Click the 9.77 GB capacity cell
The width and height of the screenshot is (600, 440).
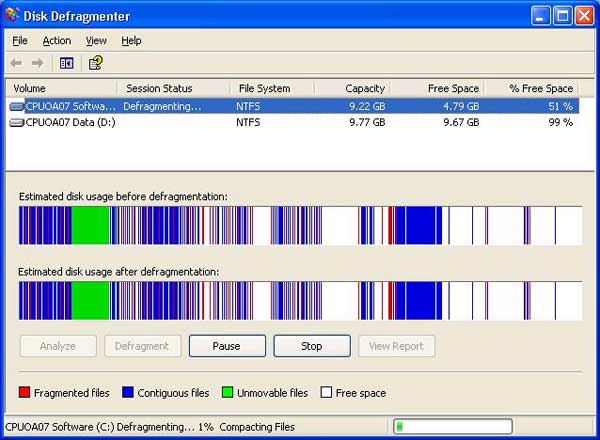(367, 122)
